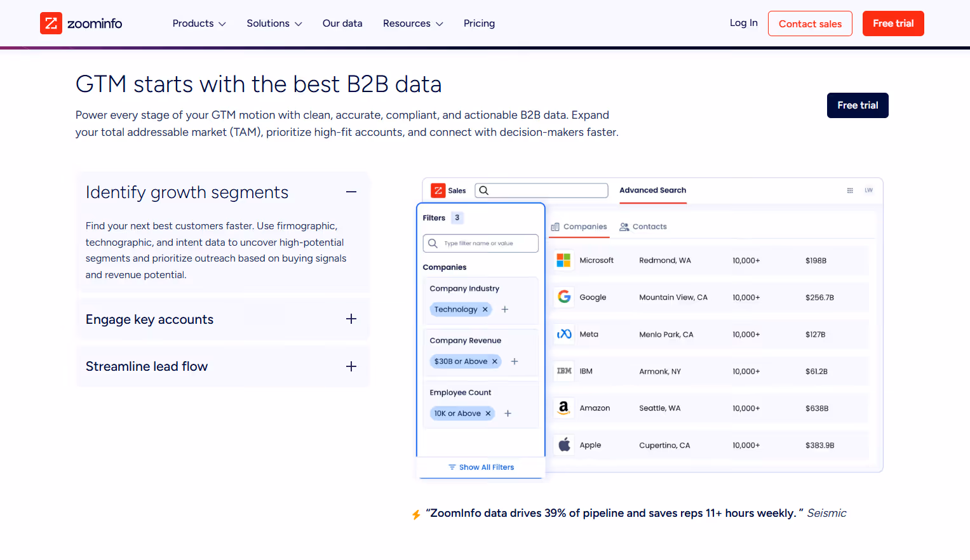
Task: Open the Solutions dropdown menu
Action: (274, 23)
